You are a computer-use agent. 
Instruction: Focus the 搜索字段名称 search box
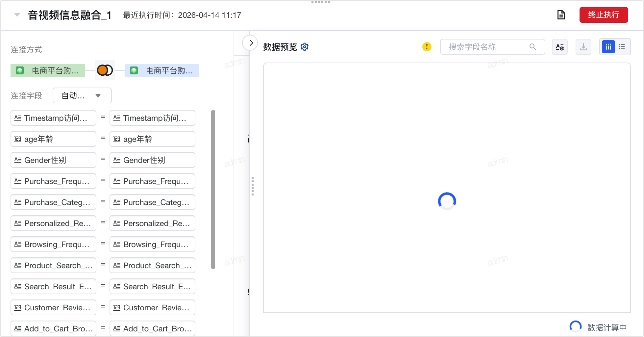(492, 47)
